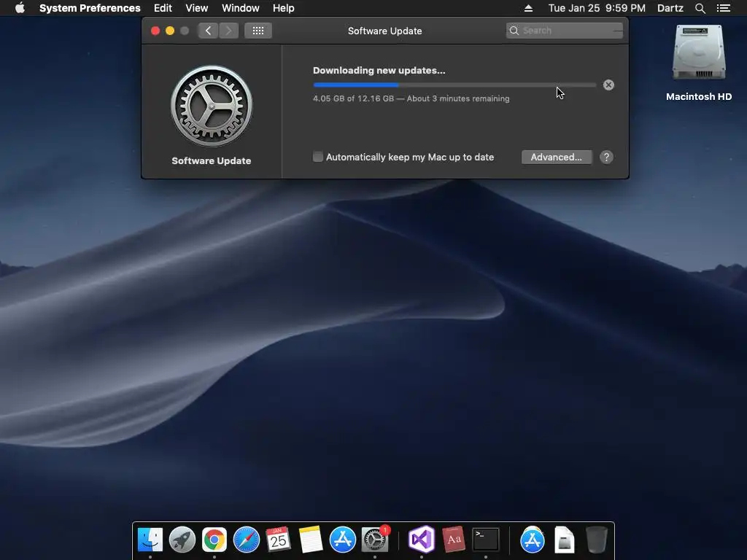Open the Edit menu
Screen dimensions: 747x560
pyautogui.click(x=163, y=8)
